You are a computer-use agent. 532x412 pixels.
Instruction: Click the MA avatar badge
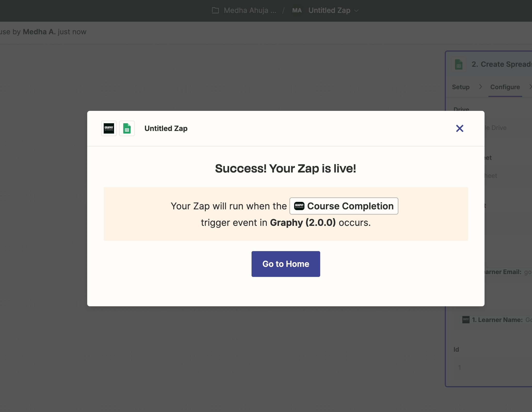coord(297,11)
